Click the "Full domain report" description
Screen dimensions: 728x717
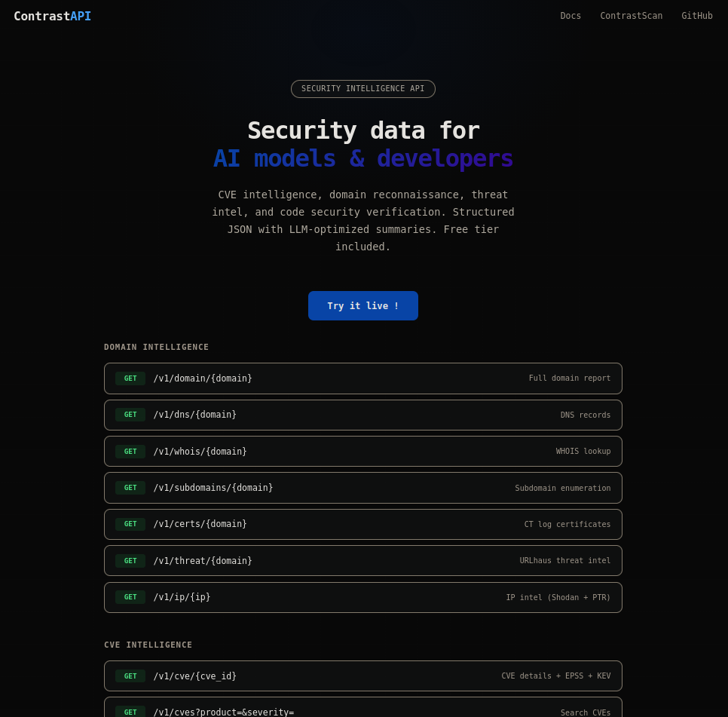[569, 378]
